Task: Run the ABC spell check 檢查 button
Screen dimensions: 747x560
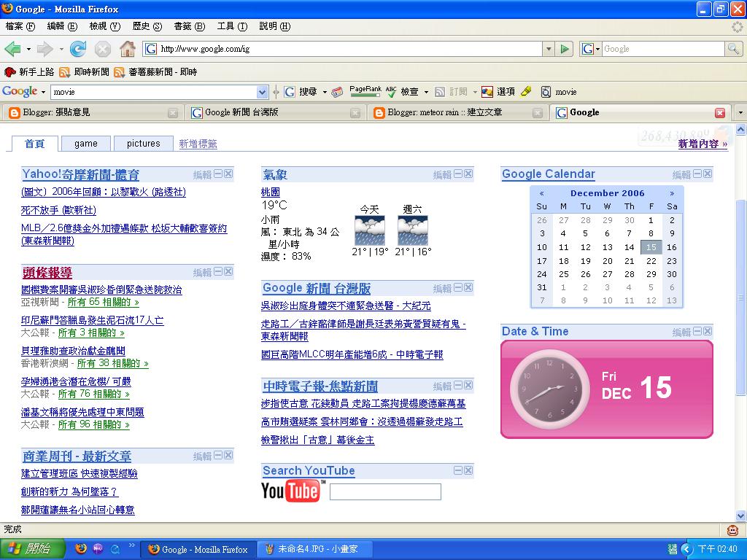Action: tap(403, 92)
